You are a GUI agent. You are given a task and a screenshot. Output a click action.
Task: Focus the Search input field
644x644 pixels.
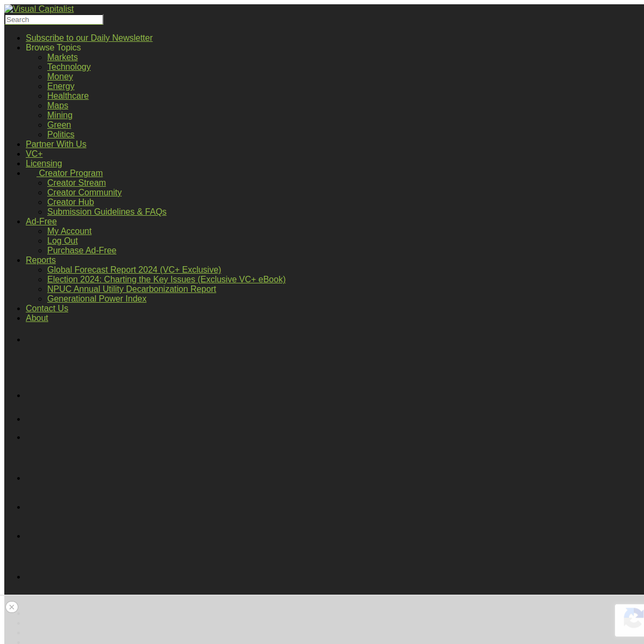coord(54,20)
